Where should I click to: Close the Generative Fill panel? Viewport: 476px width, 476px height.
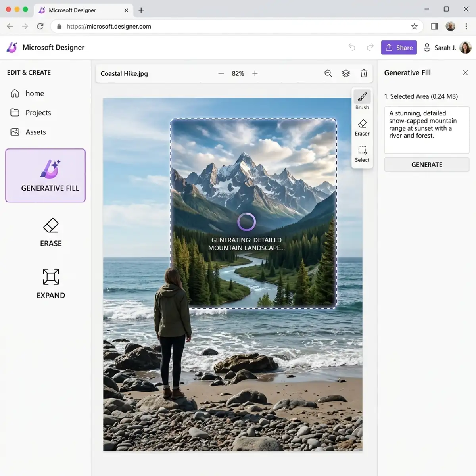pos(465,73)
